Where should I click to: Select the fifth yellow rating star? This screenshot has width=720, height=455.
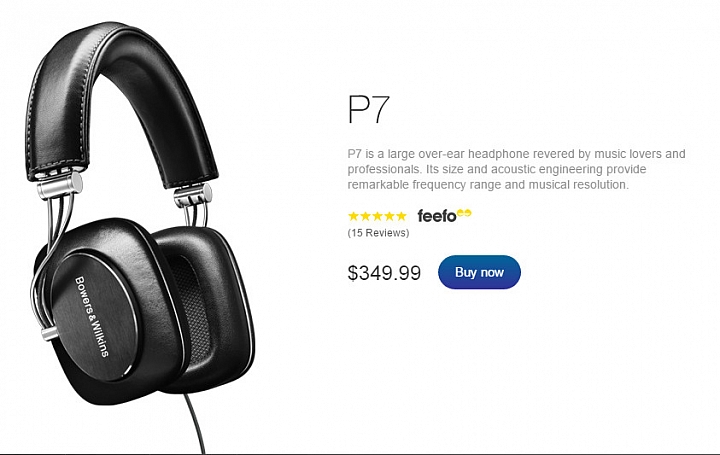[401, 216]
